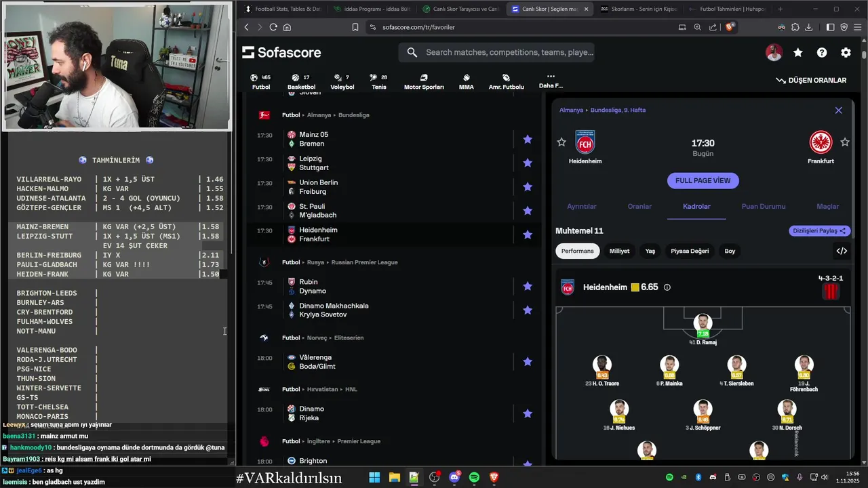Click the browser home button
Viewport: 868px width, 488px height.
(287, 27)
